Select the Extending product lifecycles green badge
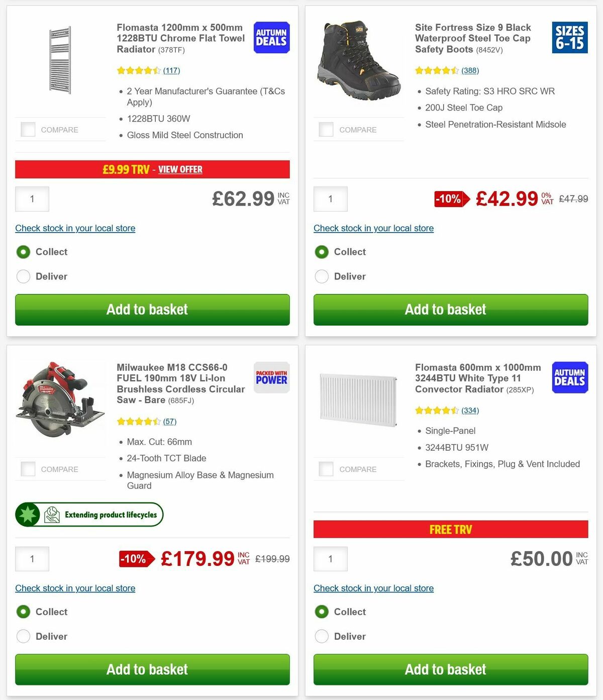 [x=89, y=514]
